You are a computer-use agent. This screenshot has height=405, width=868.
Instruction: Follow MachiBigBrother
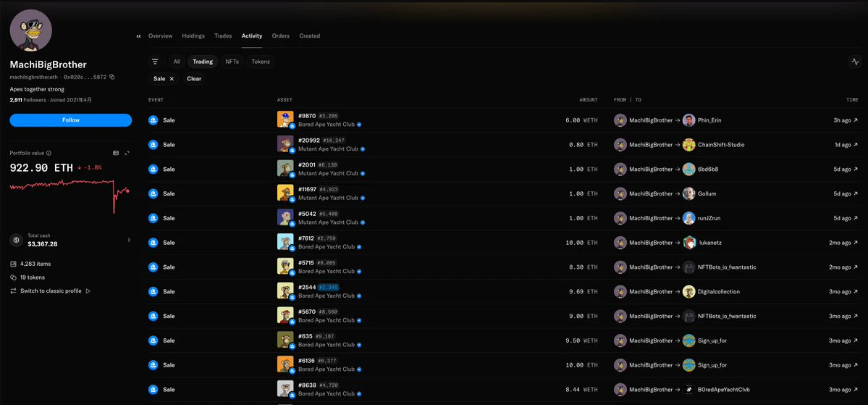click(x=71, y=120)
